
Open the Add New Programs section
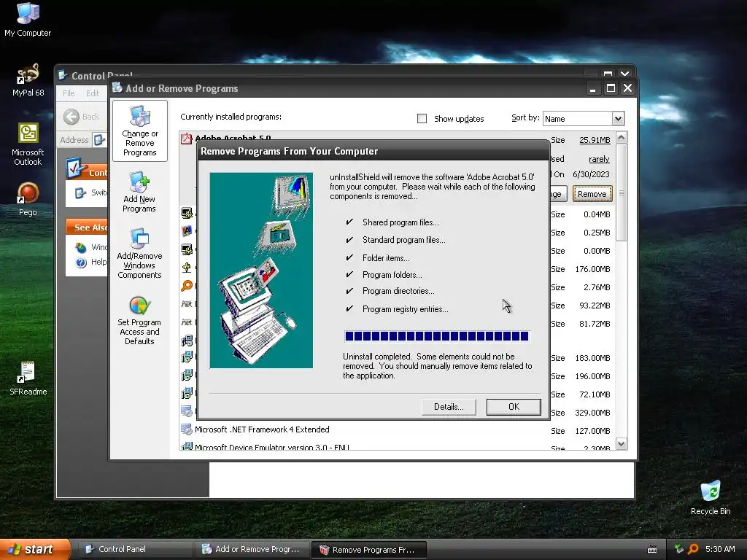point(139,192)
